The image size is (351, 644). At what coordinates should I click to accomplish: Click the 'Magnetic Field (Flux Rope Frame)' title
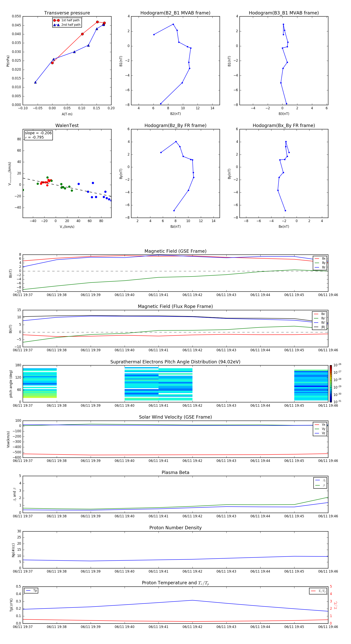click(175, 307)
